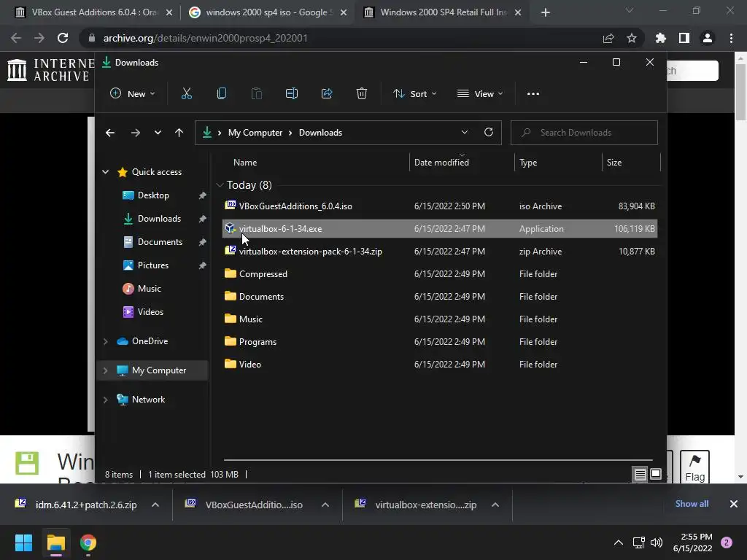This screenshot has height=560, width=747.
Task: Click the Flag button on Internet Archive page
Action: (x=694, y=467)
